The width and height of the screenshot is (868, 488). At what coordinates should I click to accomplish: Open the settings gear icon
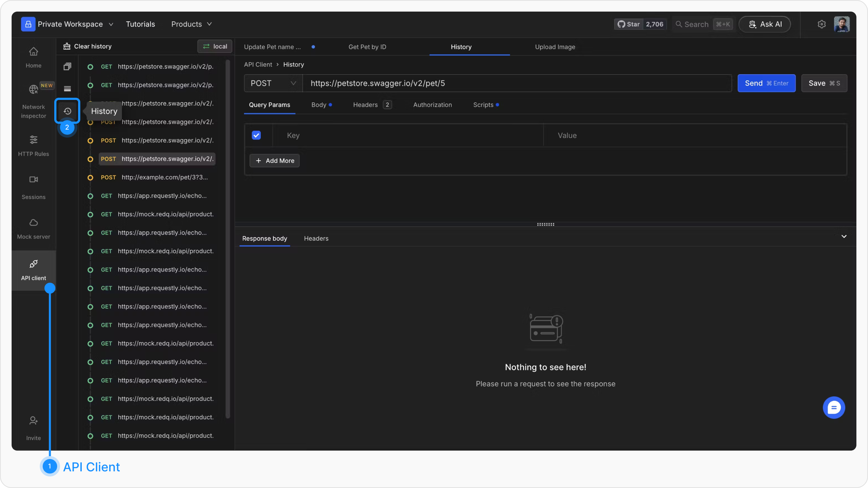click(821, 24)
